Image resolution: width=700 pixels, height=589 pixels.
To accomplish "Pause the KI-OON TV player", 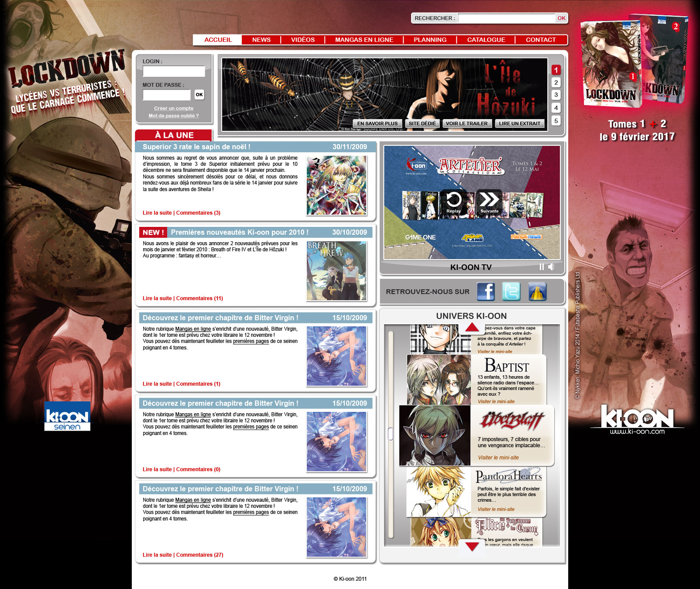I will [x=542, y=267].
